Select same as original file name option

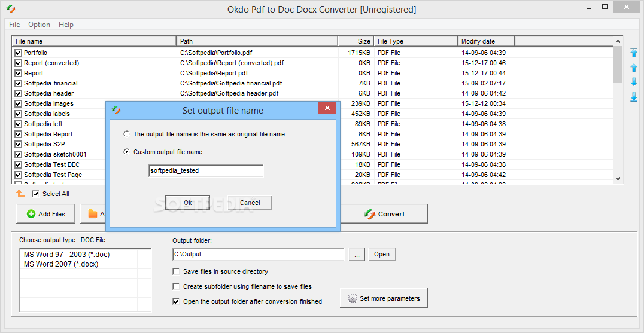click(127, 134)
